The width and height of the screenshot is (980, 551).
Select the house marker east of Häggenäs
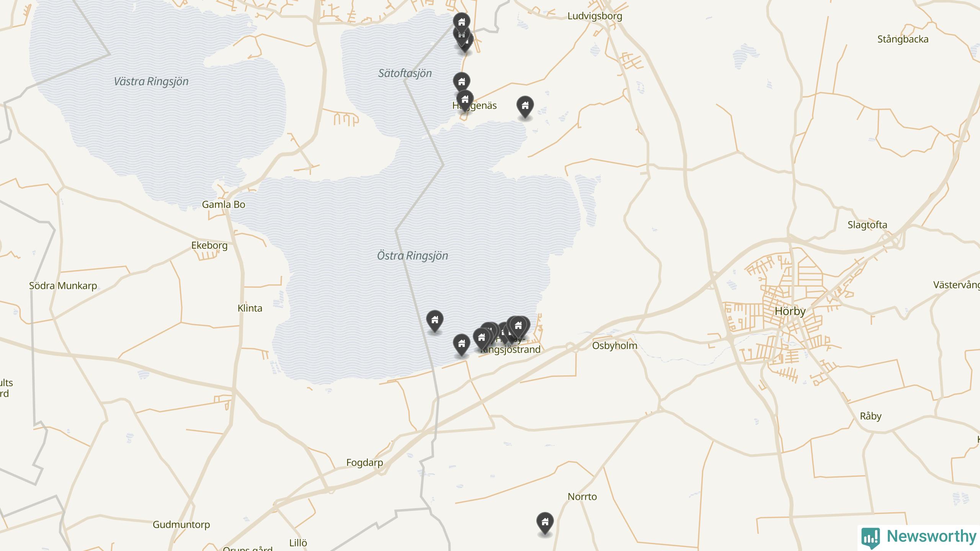pyautogui.click(x=525, y=107)
